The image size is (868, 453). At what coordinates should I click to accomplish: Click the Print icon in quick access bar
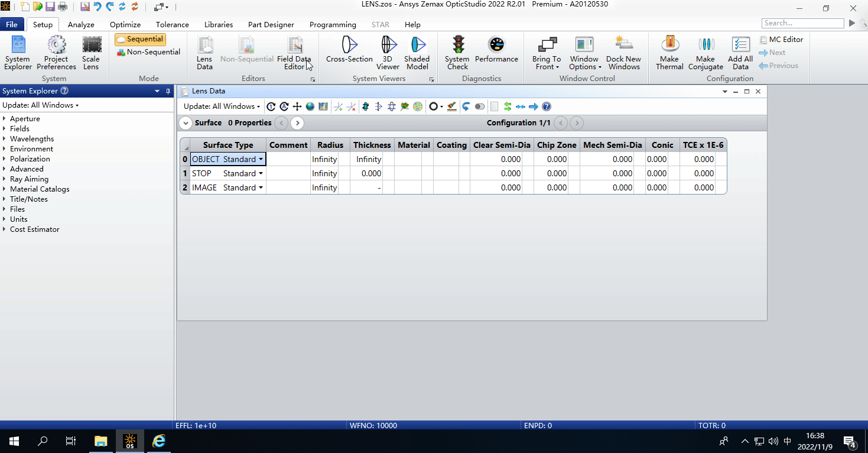63,7
